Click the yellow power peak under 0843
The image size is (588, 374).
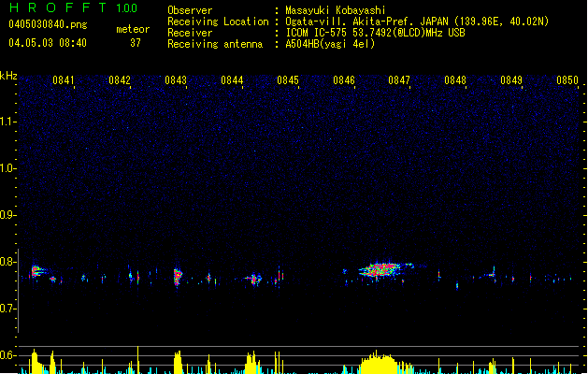coord(178,363)
